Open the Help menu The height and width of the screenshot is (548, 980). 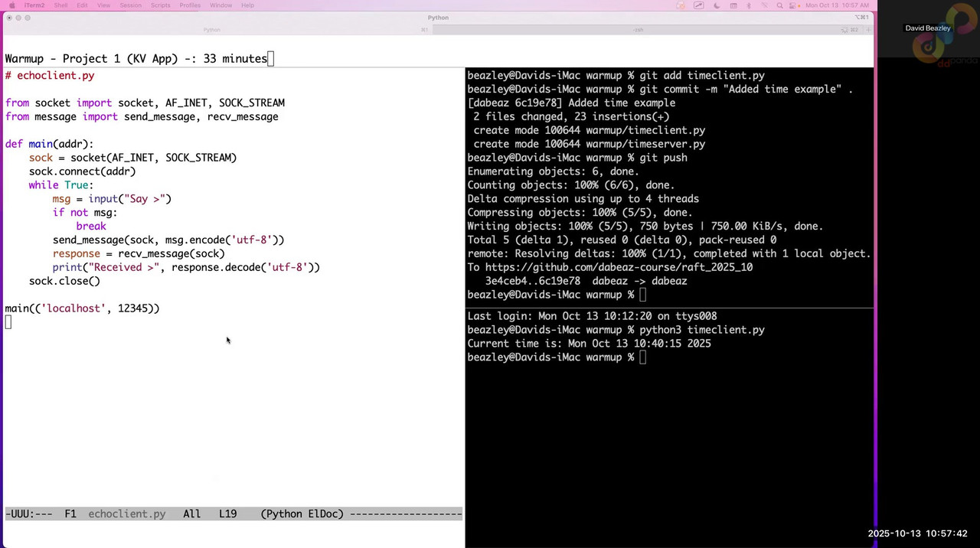click(247, 5)
